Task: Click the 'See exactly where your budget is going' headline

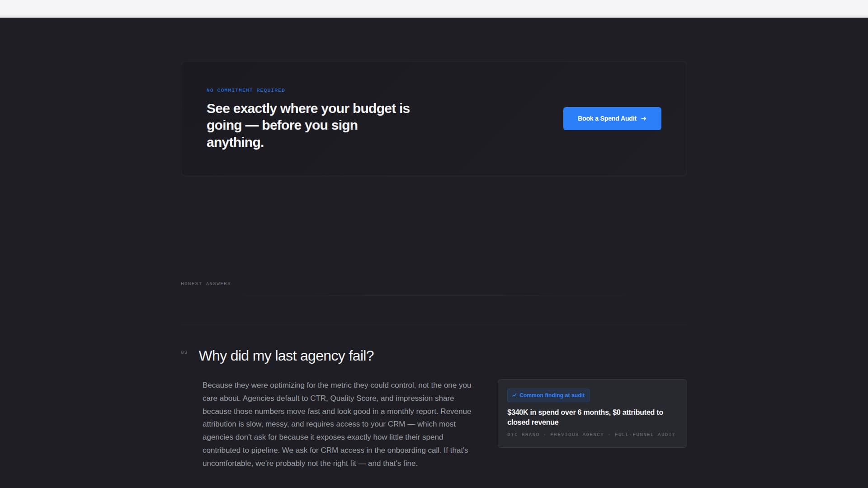Action: tap(308, 125)
